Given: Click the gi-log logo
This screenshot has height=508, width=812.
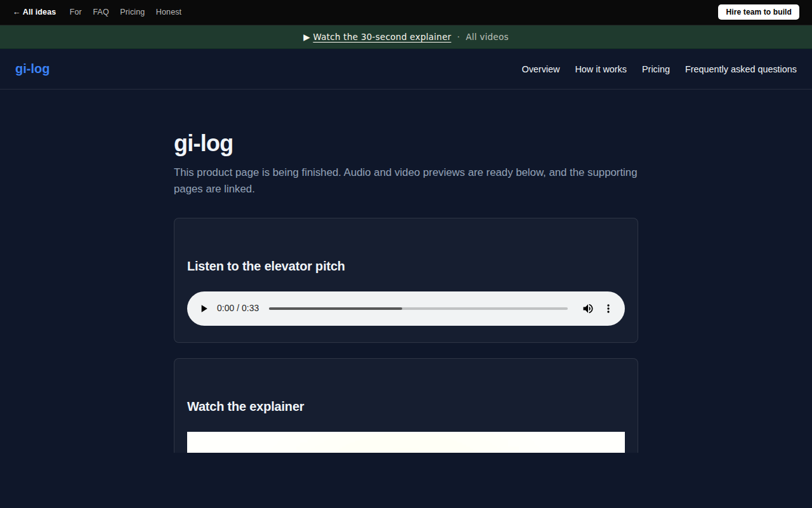Looking at the screenshot, I should 32,69.
